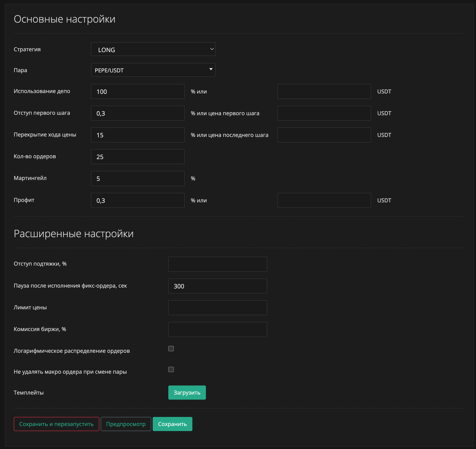The image size is (476, 449).
Task: Click the Профит USDT amount field
Action: click(324, 200)
